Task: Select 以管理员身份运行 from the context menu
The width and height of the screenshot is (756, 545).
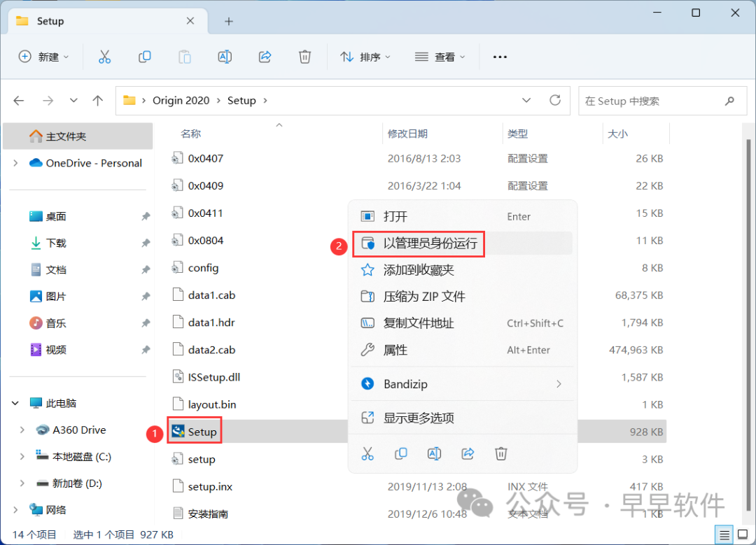Action: point(430,243)
